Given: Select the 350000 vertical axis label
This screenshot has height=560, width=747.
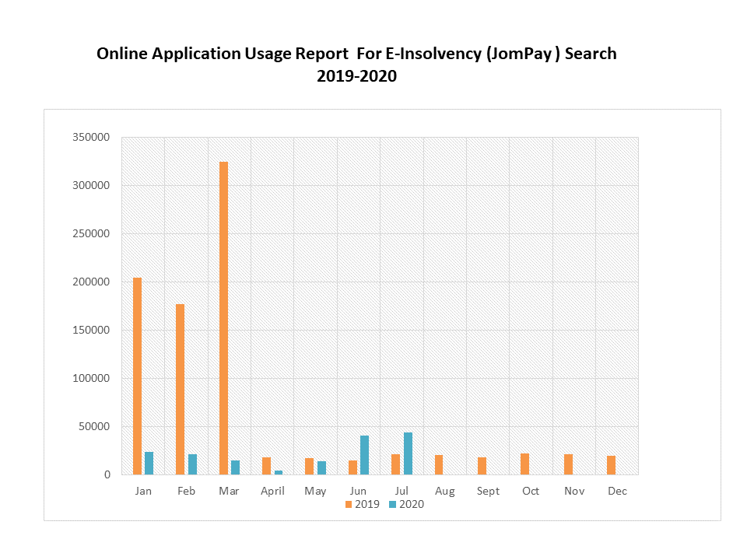Looking at the screenshot, I should coord(91,137).
